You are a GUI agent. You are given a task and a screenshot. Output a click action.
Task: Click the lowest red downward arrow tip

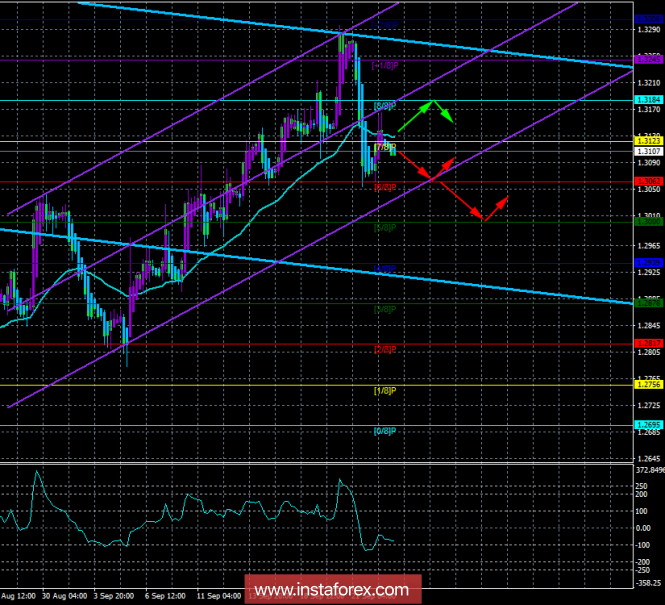point(482,218)
